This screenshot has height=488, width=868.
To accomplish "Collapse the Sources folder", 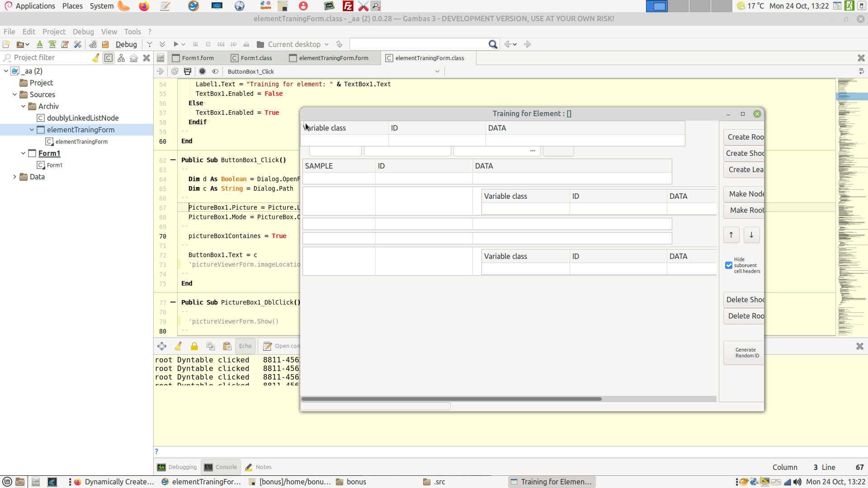I will point(14,94).
